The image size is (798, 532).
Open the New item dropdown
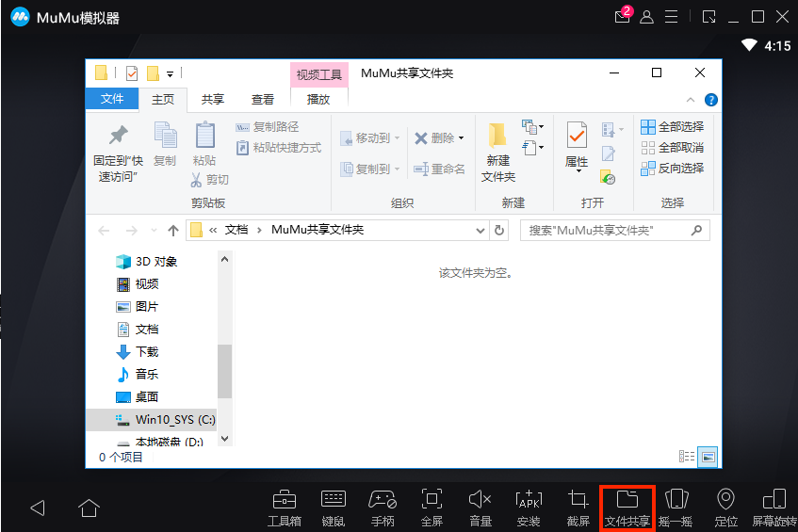(x=532, y=125)
